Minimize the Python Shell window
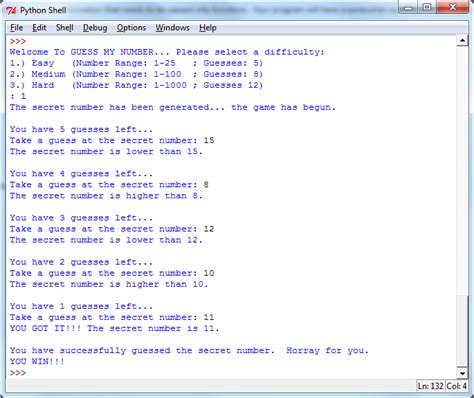Image resolution: width=474 pixels, height=398 pixels. (409, 7)
